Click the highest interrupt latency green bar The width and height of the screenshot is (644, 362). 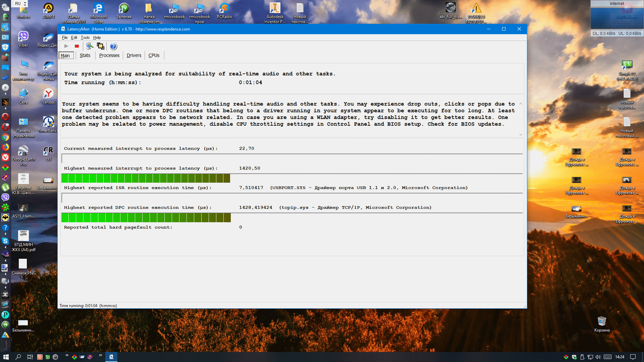146,178
